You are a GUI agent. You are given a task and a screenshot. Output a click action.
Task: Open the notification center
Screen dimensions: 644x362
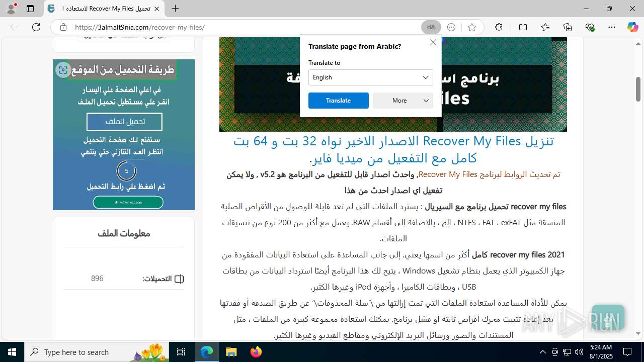(627, 352)
